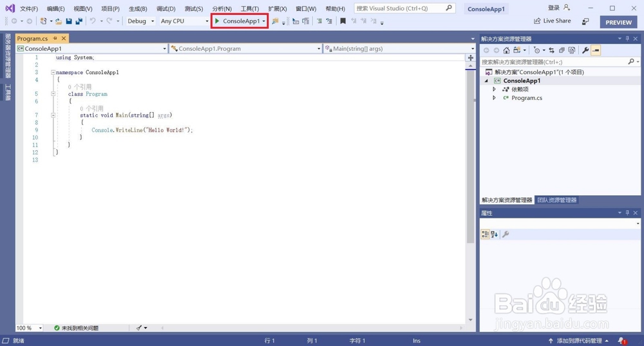644x346 pixels.
Task: Click the Comment Out selected lines icon
Action: click(319, 21)
